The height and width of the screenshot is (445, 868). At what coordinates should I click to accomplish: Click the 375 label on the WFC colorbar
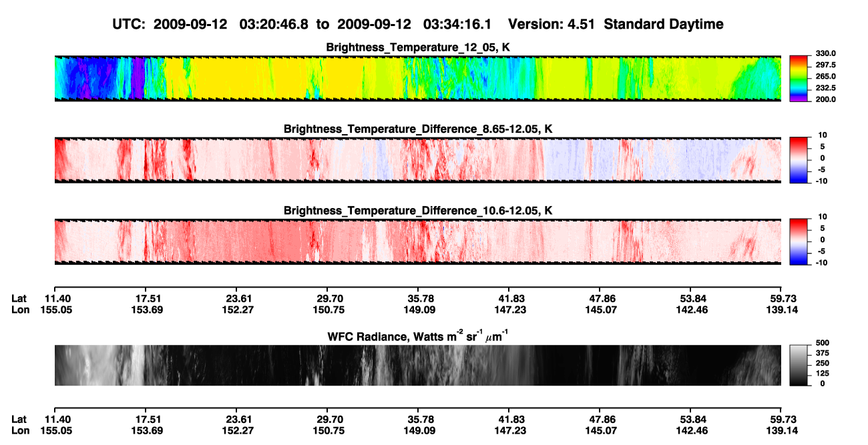[x=822, y=352]
